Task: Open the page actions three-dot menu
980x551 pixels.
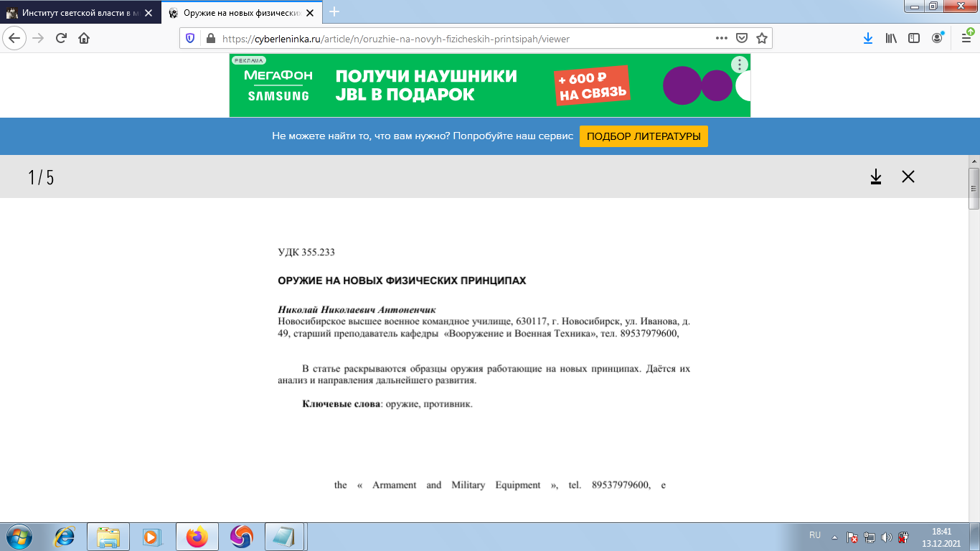Action: point(722,39)
